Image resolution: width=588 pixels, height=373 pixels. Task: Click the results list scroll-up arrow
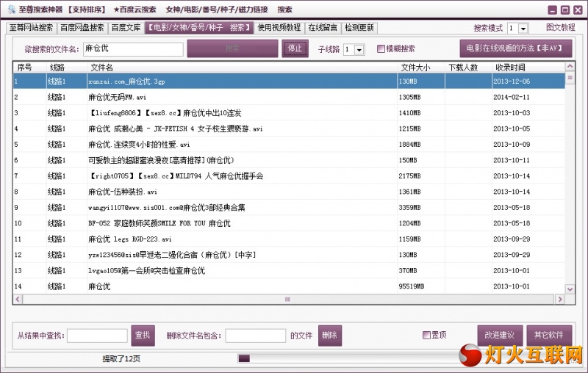[x=570, y=66]
